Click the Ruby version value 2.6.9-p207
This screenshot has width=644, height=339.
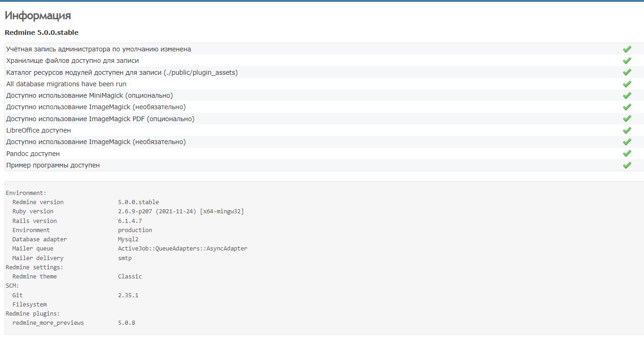[x=181, y=211]
